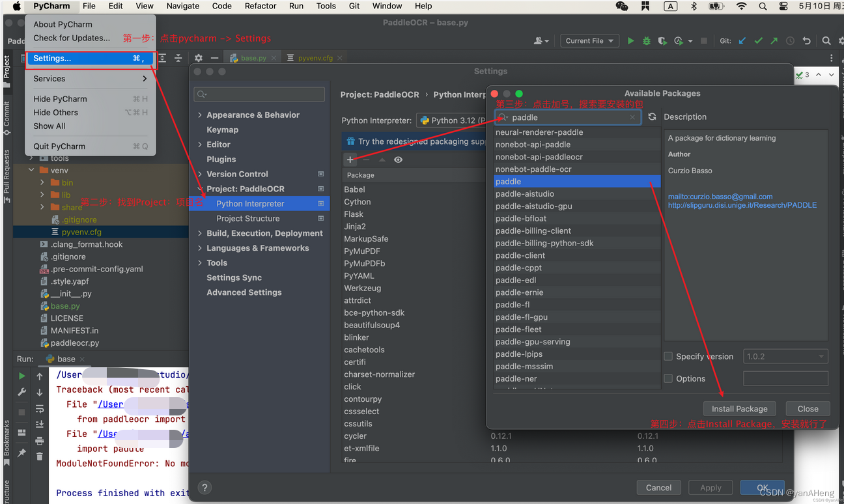Screen dimensions: 844x504
Task: Clear the paddle search text with the X
Action: coord(632,117)
